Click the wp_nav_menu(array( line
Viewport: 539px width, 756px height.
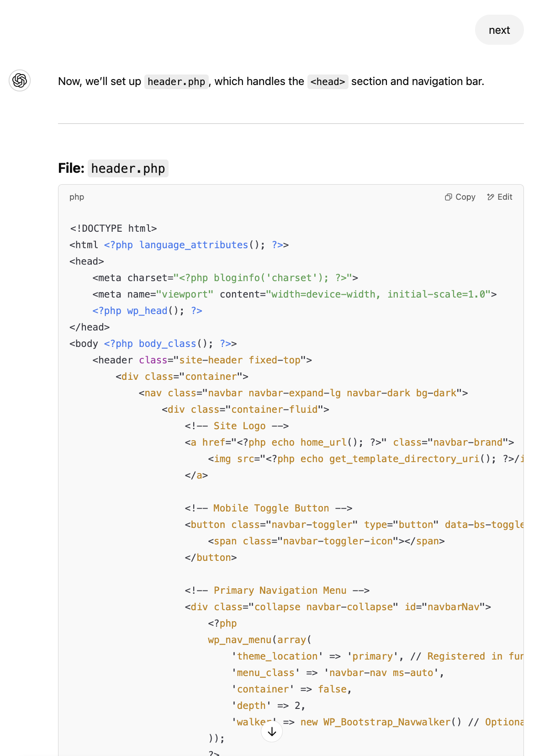[259, 640]
